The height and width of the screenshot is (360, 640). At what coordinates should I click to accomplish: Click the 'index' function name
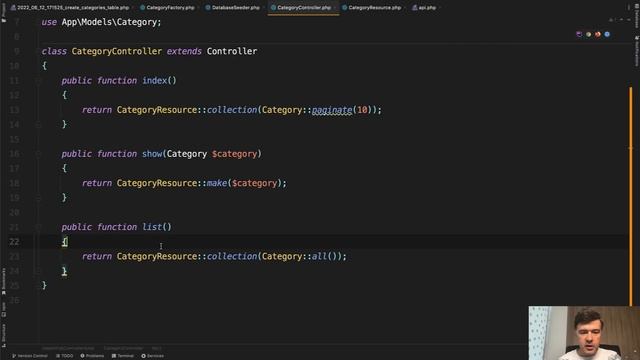point(154,80)
